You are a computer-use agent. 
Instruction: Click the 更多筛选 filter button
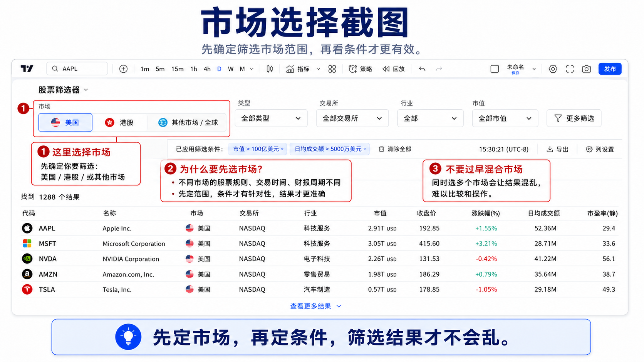(x=574, y=118)
